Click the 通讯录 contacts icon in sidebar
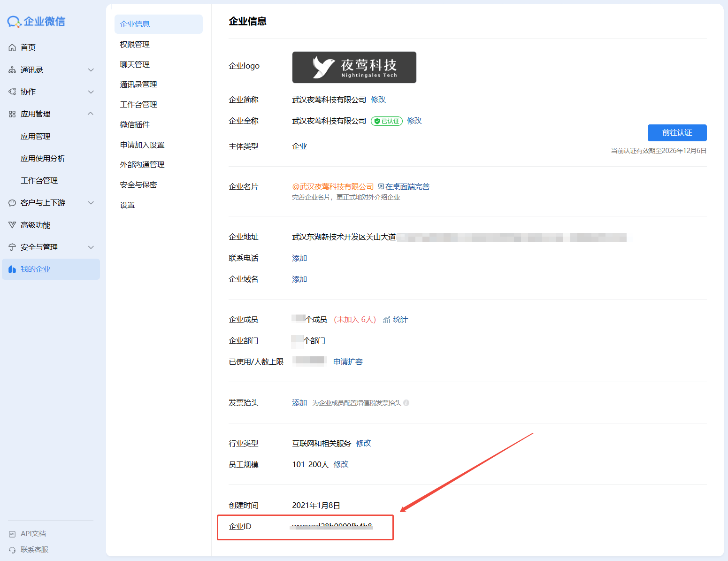The width and height of the screenshot is (728, 561). (x=12, y=70)
